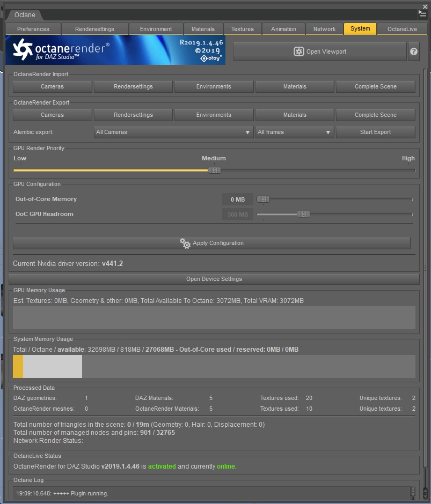This screenshot has height=504, width=431.
Task: Click the 'Total number of triangles' line
Action: (x=139, y=425)
